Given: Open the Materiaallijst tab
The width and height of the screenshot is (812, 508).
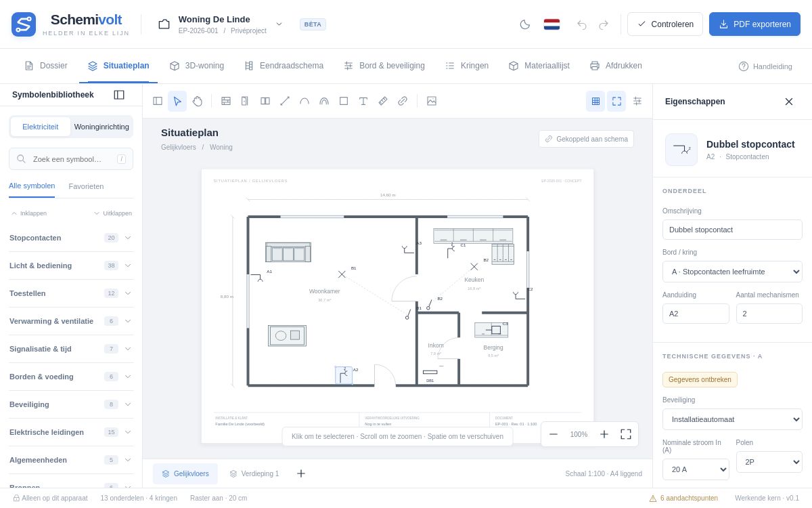Looking at the screenshot, I should pyautogui.click(x=539, y=66).
